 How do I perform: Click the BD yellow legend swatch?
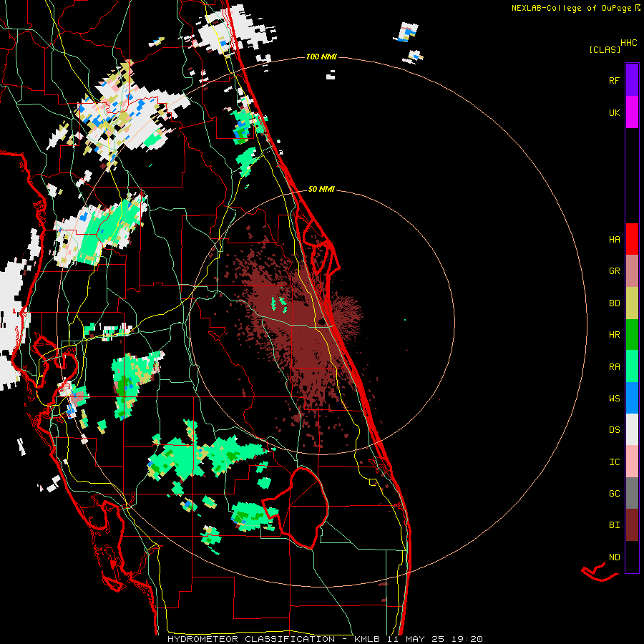tap(632, 303)
